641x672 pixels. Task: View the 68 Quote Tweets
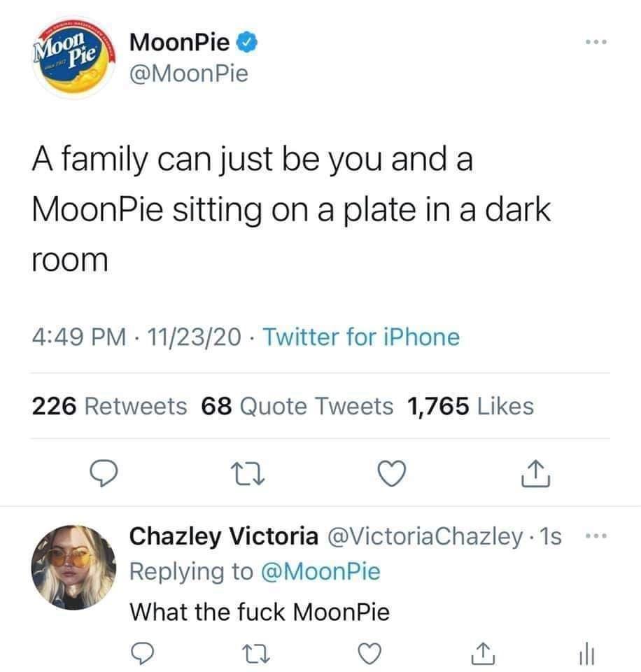[x=297, y=405]
